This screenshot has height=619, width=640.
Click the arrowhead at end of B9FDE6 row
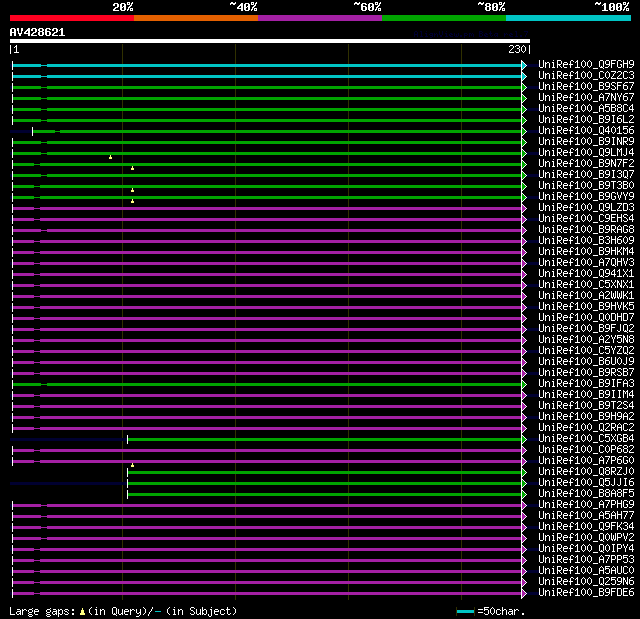(524, 594)
